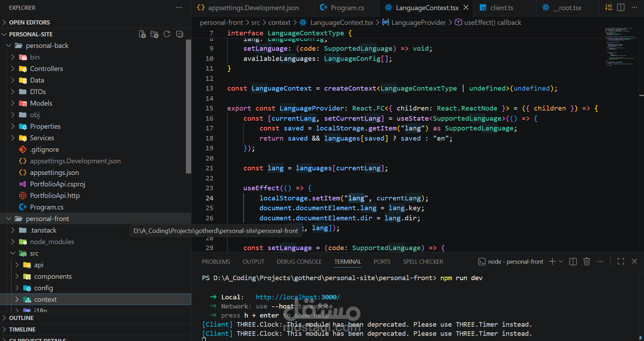The width and height of the screenshot is (644, 341).
Task: Split the terminal panel
Action: pos(573,262)
